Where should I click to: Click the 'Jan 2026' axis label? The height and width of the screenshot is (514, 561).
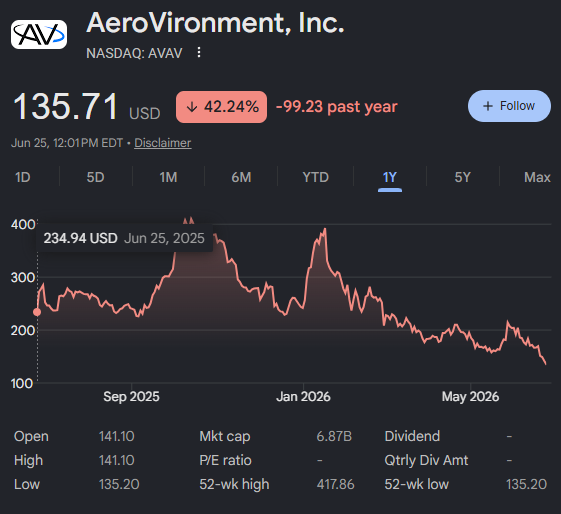tap(303, 397)
